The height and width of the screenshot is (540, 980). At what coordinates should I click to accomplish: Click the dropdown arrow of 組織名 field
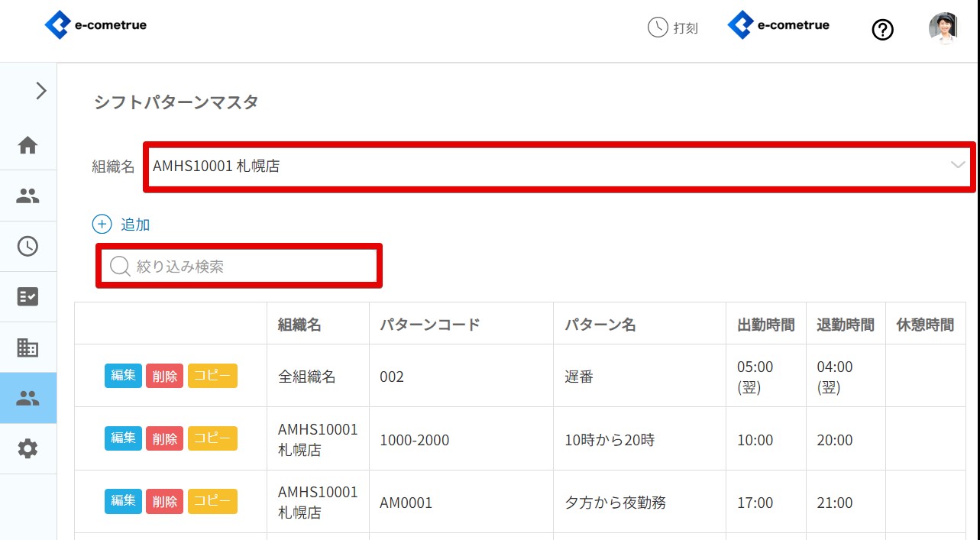click(x=958, y=166)
